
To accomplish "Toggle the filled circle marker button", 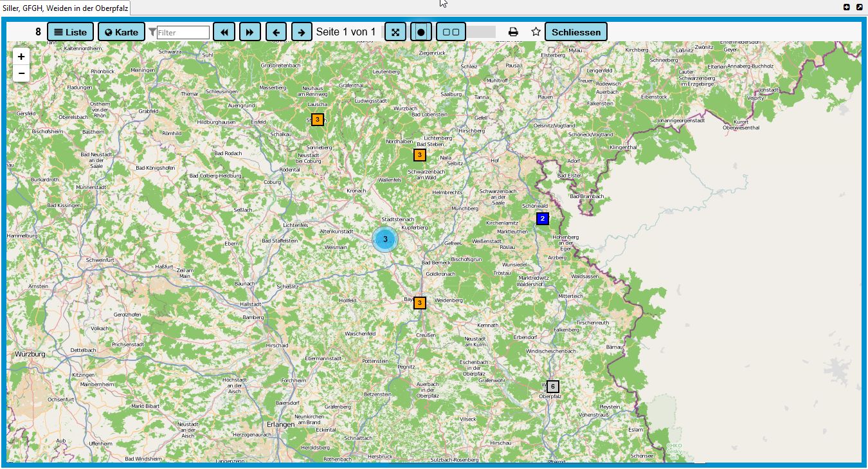I will (421, 32).
